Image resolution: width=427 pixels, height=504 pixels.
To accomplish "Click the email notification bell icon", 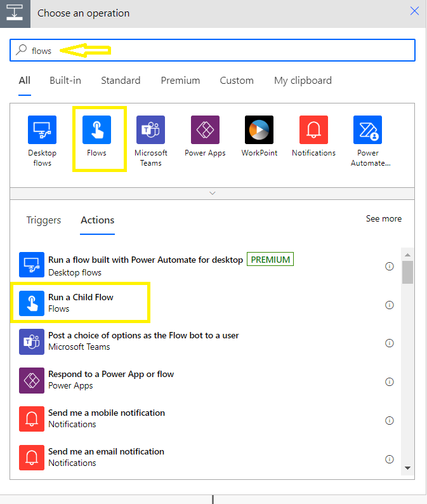I will click(x=32, y=458).
